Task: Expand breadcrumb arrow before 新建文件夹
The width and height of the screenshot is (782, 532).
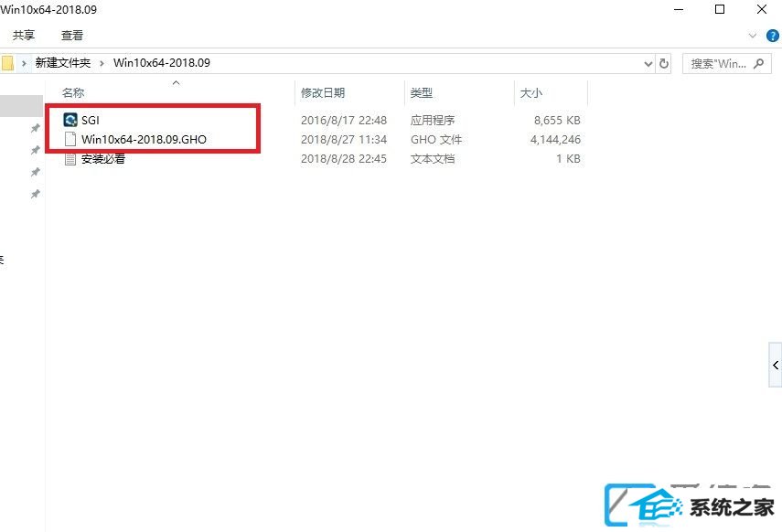Action: (24, 63)
